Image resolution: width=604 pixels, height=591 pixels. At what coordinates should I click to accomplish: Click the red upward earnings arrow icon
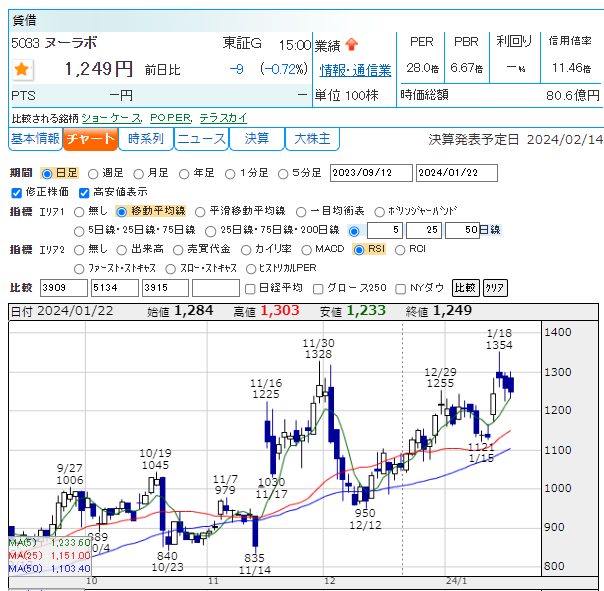[351, 45]
